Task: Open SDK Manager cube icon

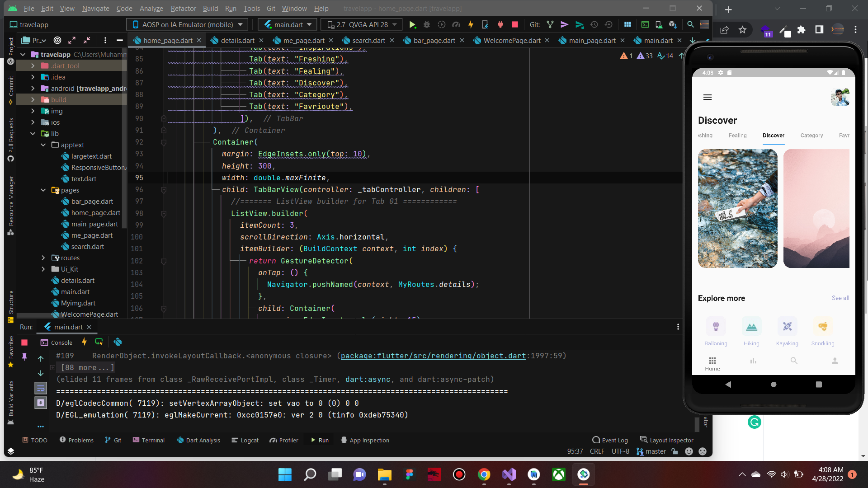Action: pyautogui.click(x=673, y=25)
